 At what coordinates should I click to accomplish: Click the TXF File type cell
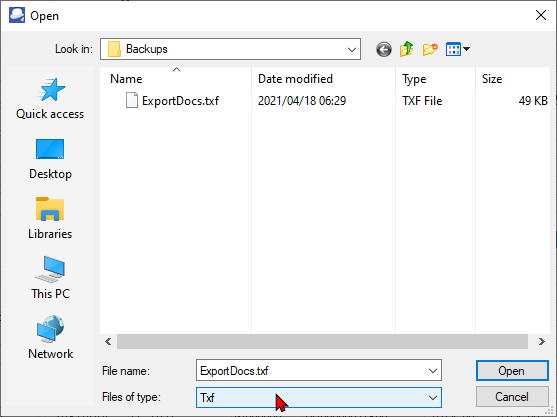tap(422, 101)
